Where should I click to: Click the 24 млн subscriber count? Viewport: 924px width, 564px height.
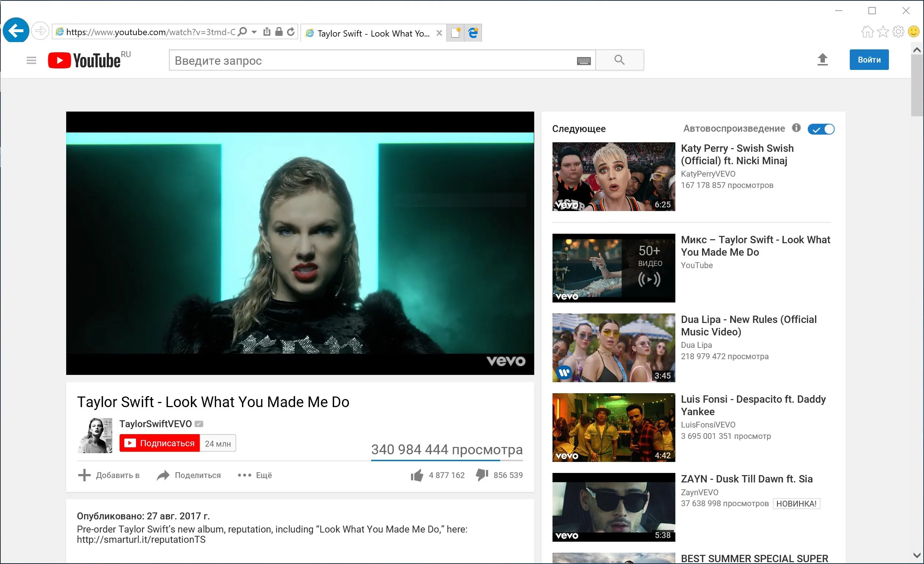pyautogui.click(x=218, y=443)
